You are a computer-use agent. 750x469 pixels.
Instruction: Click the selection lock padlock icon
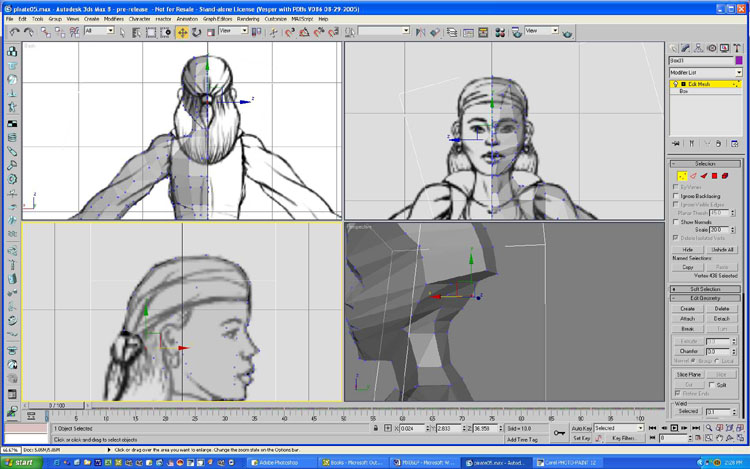[375, 428]
